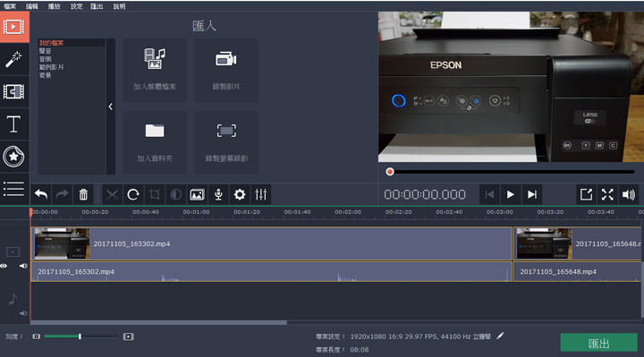Click the project duration value 08:08
This screenshot has width=644, height=357.
pyautogui.click(x=360, y=350)
